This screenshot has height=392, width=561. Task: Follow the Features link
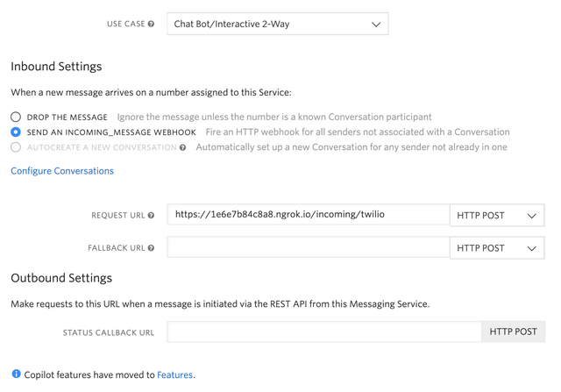click(175, 374)
